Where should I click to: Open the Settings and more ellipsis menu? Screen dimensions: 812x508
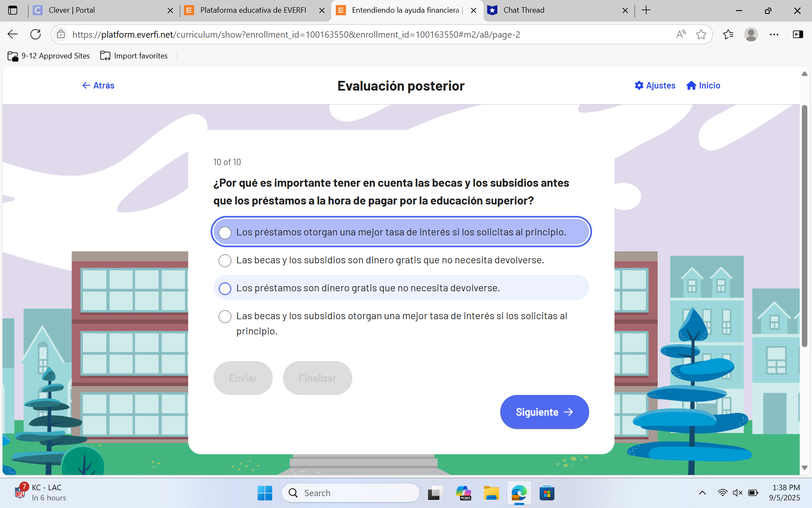(774, 34)
